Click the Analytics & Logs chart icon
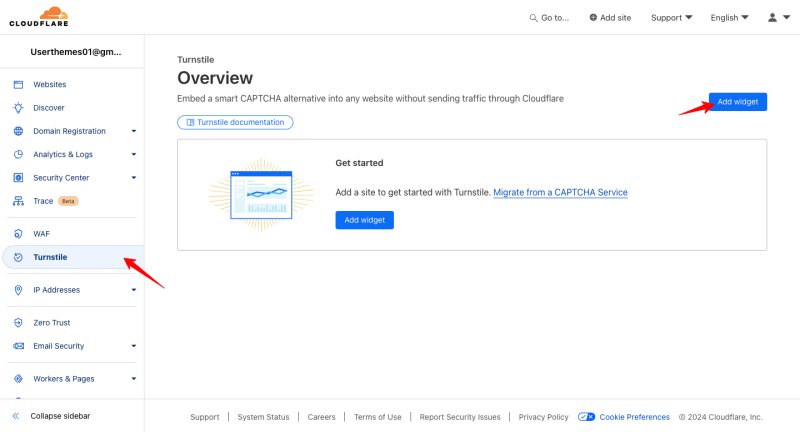Screen dimensions: 800x432 (x=18, y=154)
